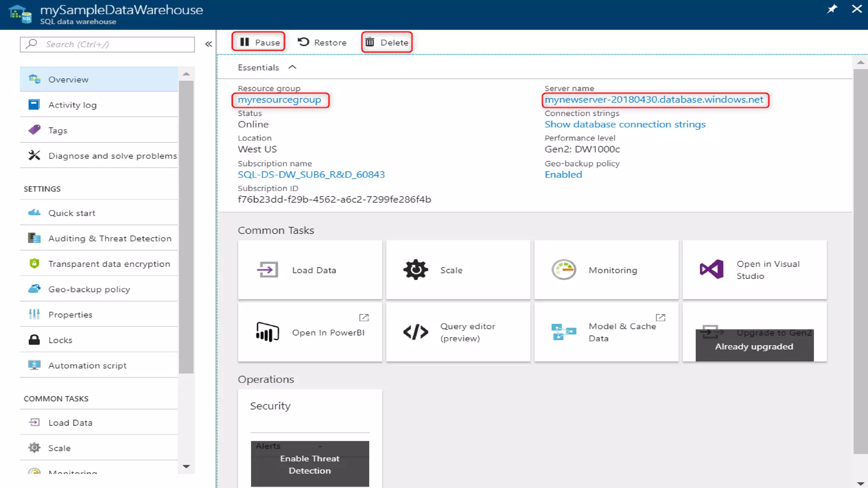Pause the data warehouse
The height and width of the screenshot is (488, 868).
pos(259,42)
